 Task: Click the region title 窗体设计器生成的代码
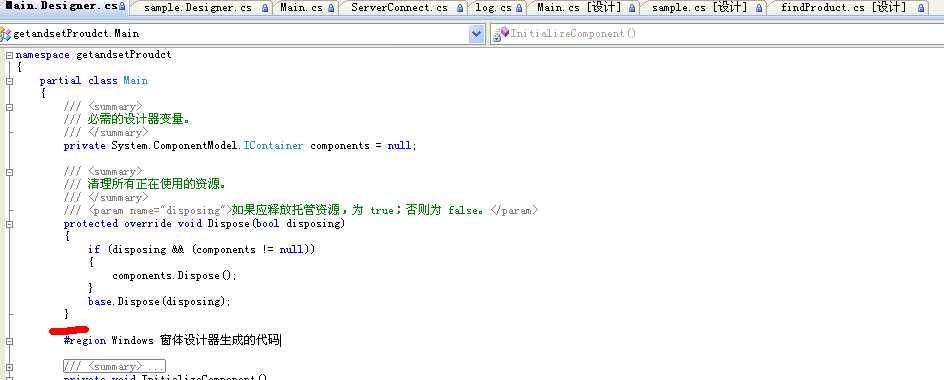220,340
